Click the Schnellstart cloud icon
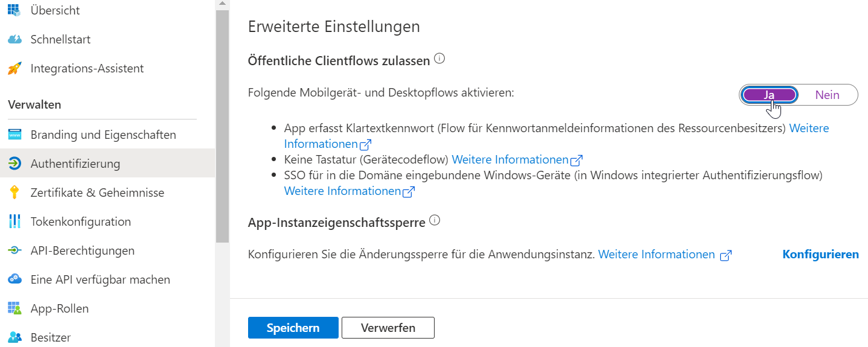The height and width of the screenshot is (347, 868). tap(14, 39)
